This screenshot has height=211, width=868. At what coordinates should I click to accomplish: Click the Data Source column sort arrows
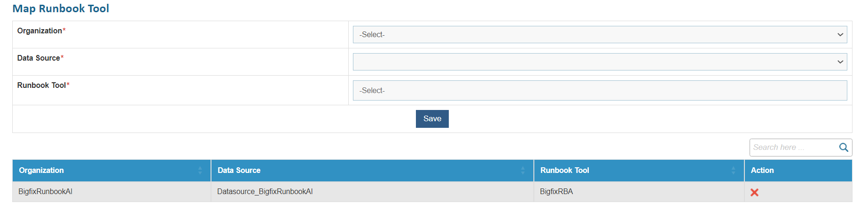[x=523, y=171]
